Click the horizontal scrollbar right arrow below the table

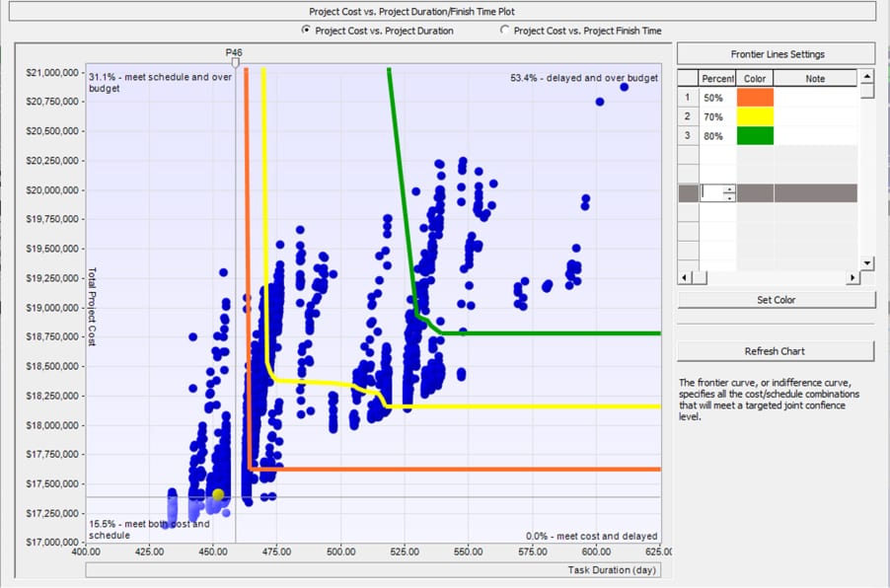853,277
